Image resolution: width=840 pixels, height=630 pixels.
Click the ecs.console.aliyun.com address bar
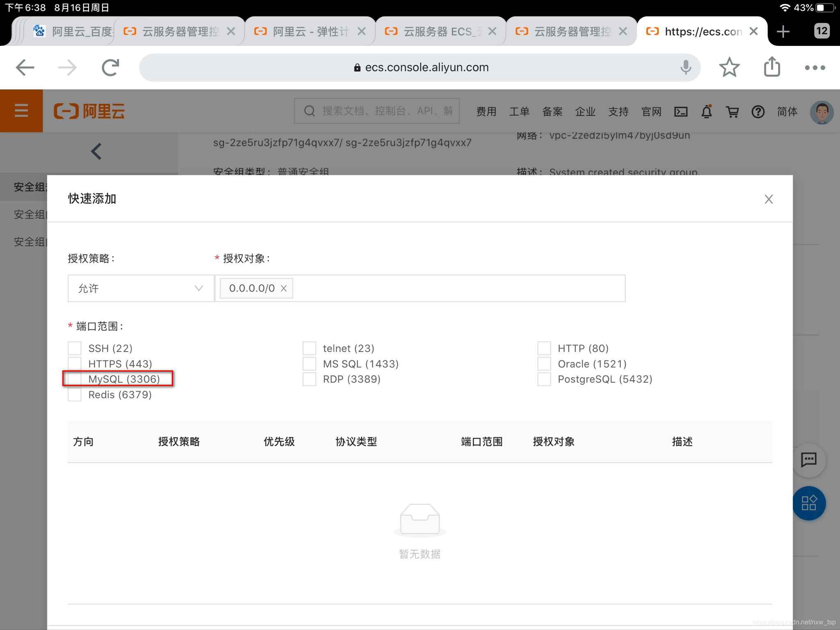point(420,68)
